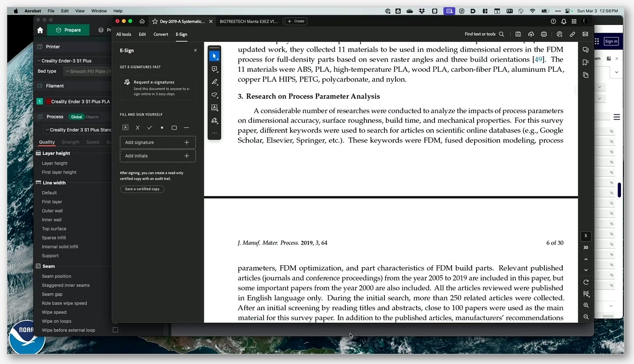
Task: Open the page thumbnails panel
Action: (586, 75)
